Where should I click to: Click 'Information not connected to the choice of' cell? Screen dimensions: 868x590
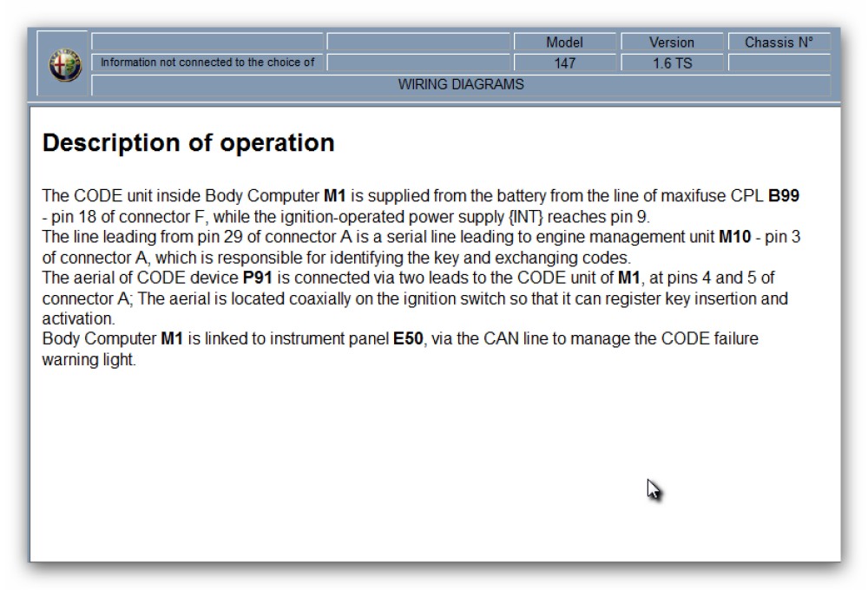(207, 62)
